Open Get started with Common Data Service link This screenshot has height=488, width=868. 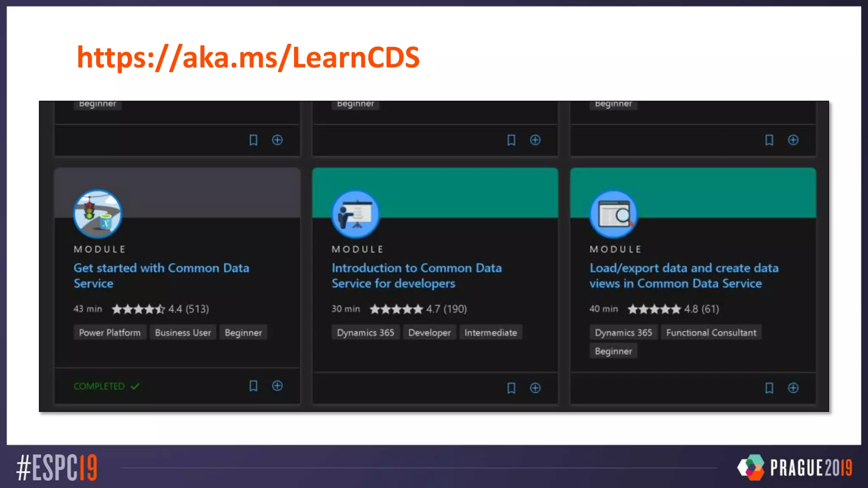[161, 276]
